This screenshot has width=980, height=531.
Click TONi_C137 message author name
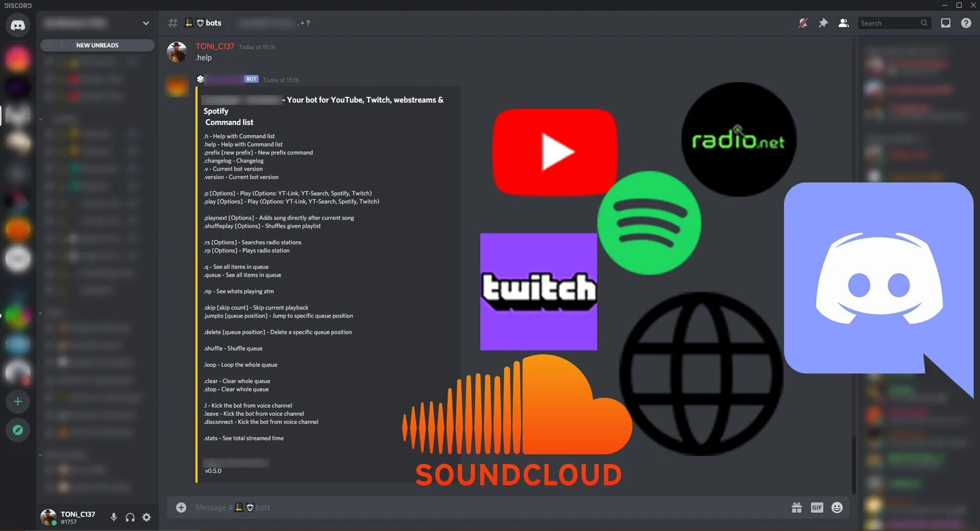tap(215, 46)
